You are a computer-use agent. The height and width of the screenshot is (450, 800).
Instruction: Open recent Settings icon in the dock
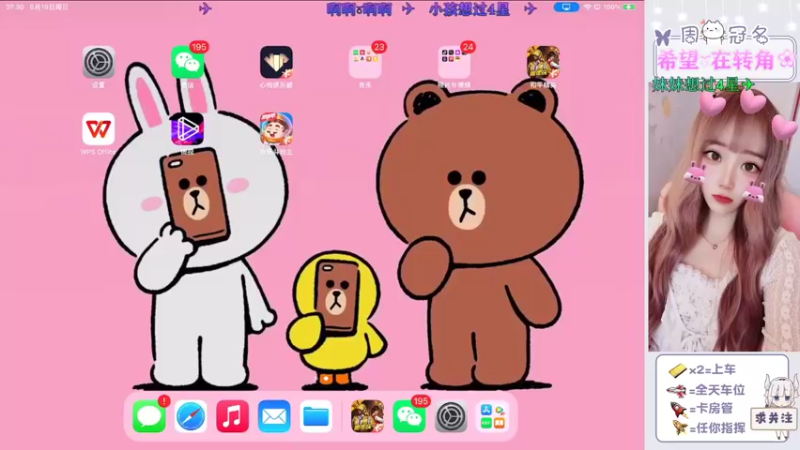click(x=451, y=416)
